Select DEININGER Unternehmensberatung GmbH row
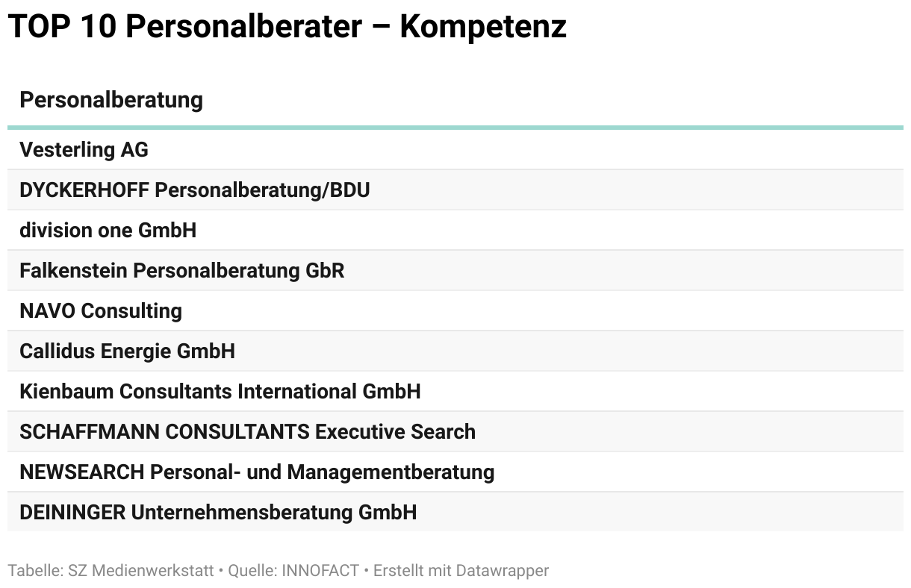Screen dimensions: 911x588 [455, 513]
